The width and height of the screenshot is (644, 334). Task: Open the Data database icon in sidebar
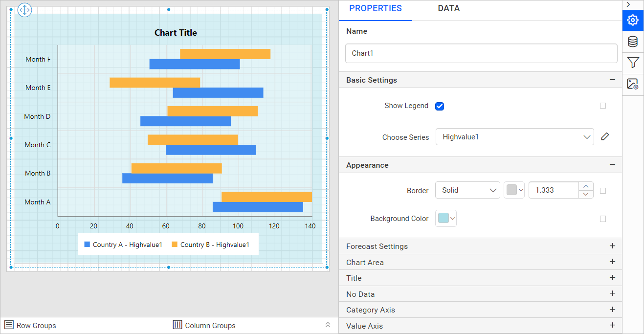[x=633, y=42]
